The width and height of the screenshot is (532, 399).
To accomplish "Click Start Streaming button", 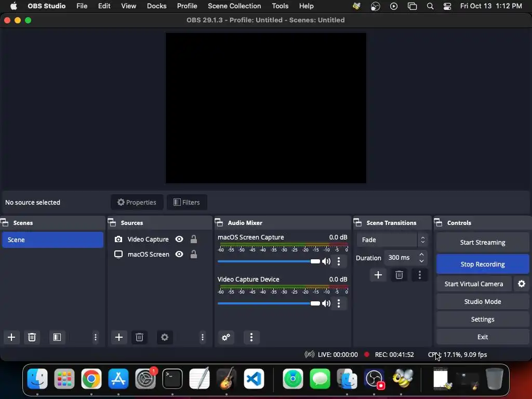I will tap(483, 242).
